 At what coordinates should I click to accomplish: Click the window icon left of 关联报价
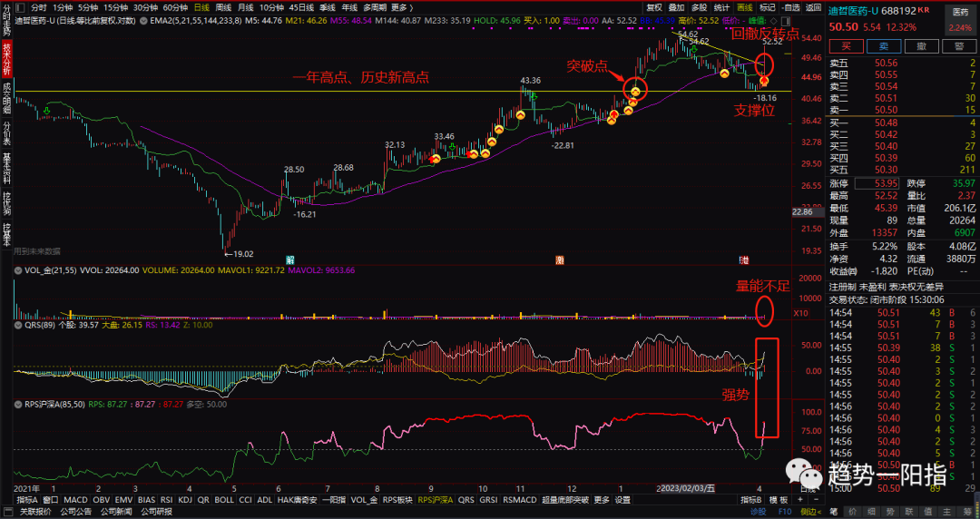click(8, 512)
